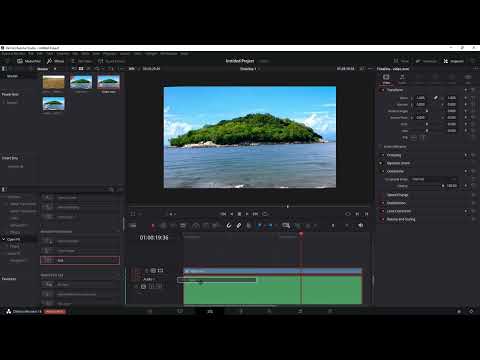Open the File menu
Viewport: 480px width, 360px height.
(x=31, y=53)
